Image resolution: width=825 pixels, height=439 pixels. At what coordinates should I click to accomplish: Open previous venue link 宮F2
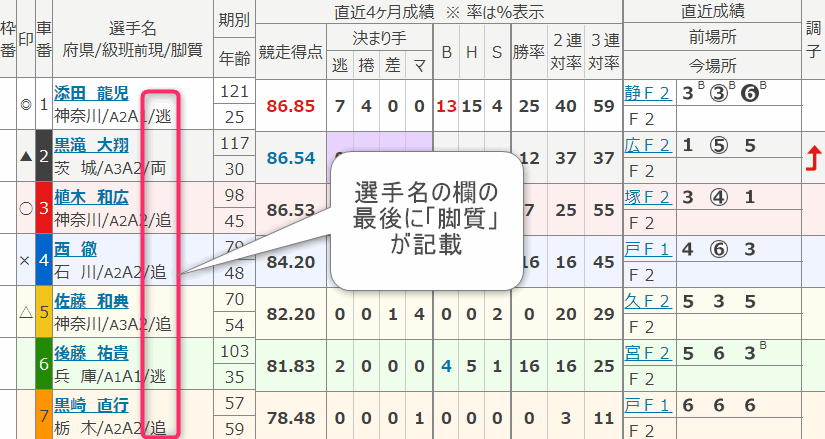tap(647, 353)
